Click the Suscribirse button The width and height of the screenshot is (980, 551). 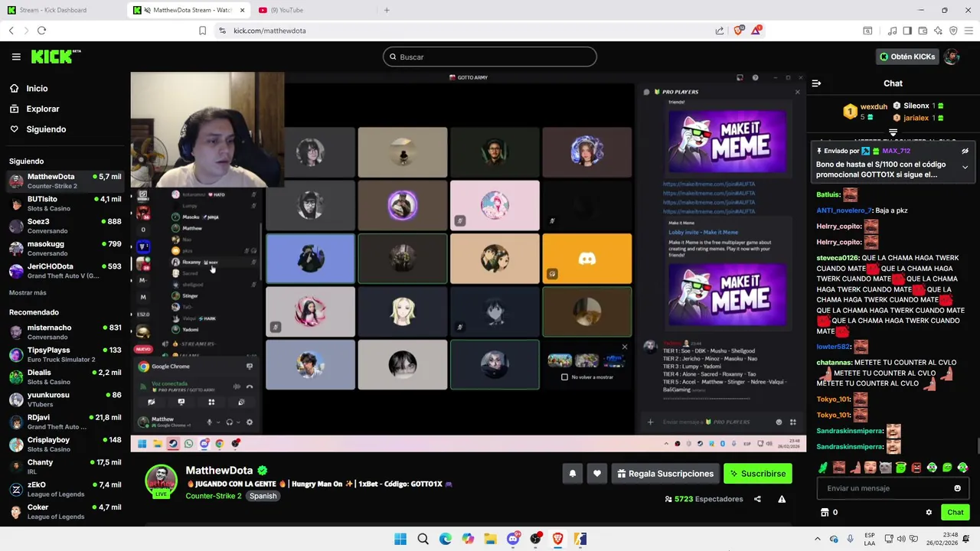pyautogui.click(x=757, y=474)
